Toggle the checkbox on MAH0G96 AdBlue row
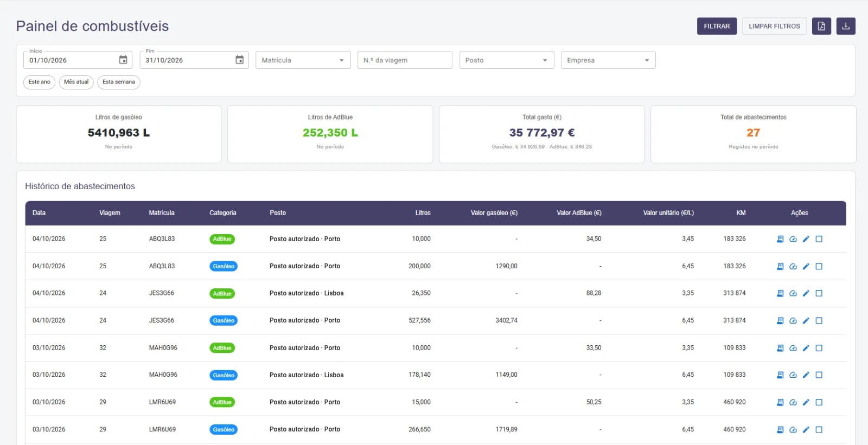 (x=819, y=348)
